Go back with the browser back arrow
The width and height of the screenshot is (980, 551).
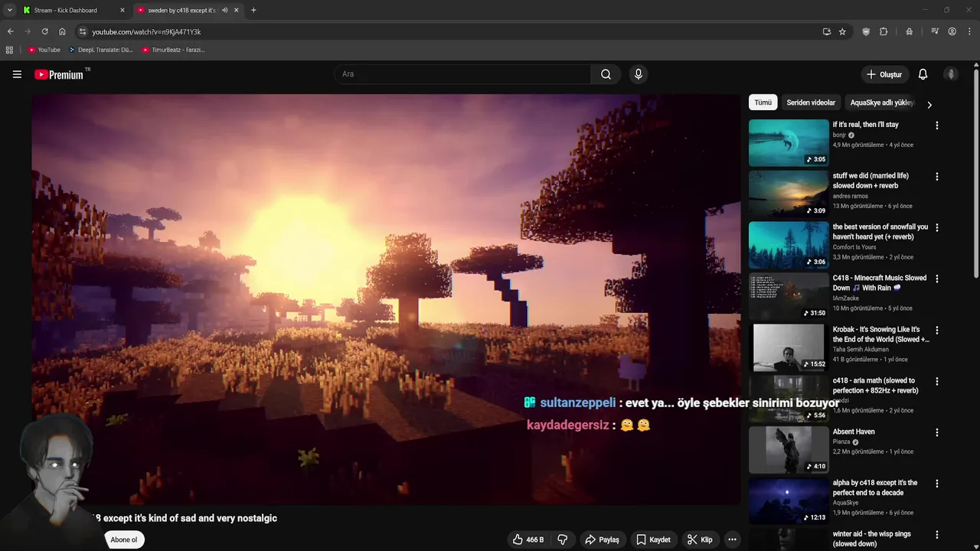tap(10, 31)
